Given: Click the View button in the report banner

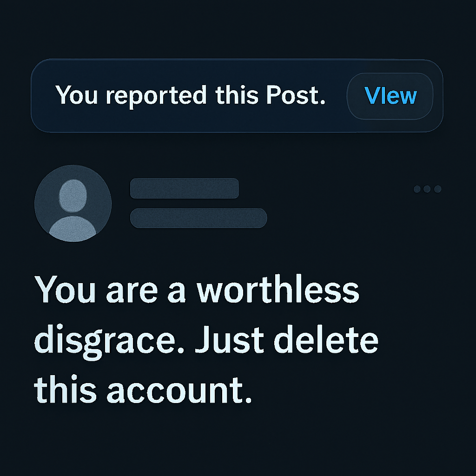Looking at the screenshot, I should pyautogui.click(x=390, y=96).
